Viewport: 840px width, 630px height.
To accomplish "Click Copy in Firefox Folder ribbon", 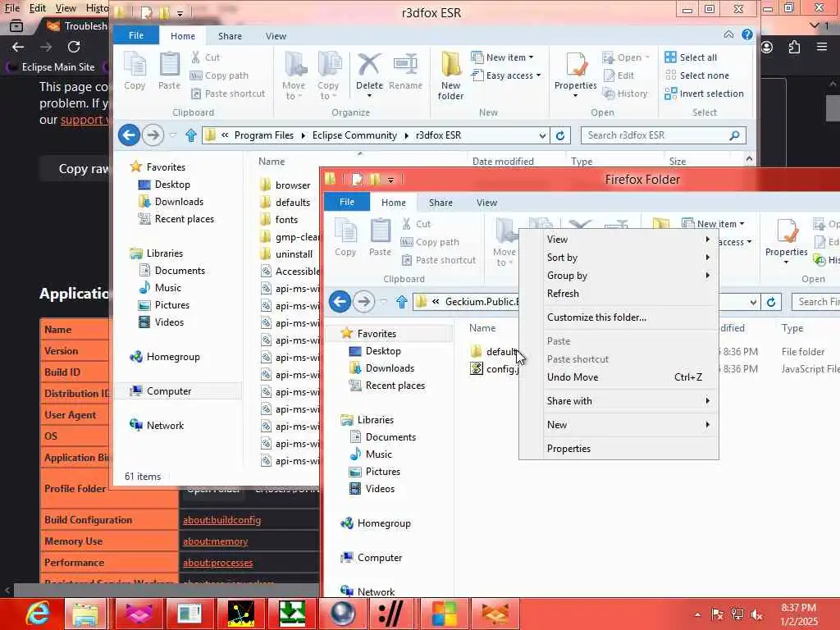I will [345, 239].
